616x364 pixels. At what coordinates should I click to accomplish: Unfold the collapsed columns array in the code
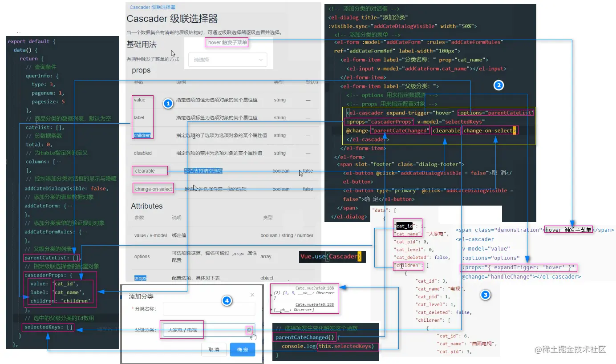59,162
